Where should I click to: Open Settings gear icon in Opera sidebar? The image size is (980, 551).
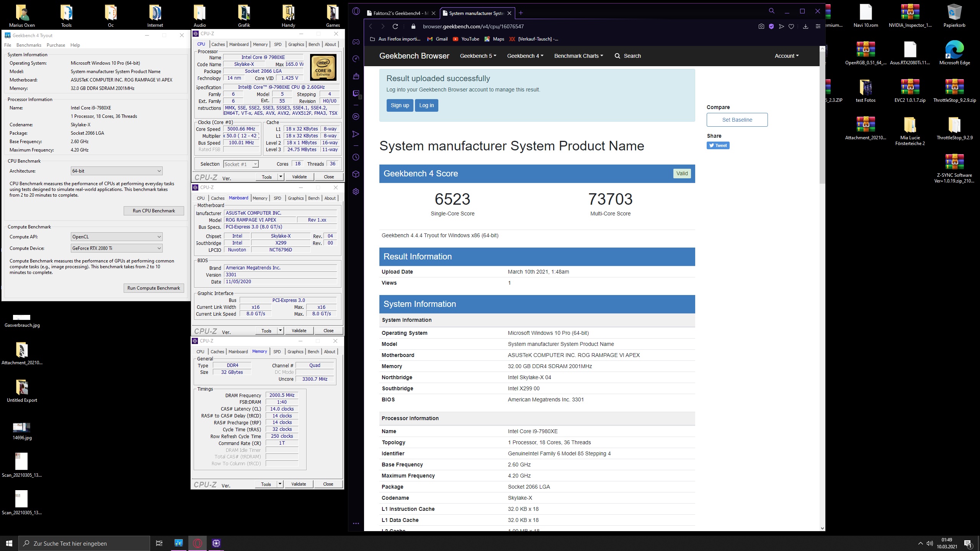[356, 191]
